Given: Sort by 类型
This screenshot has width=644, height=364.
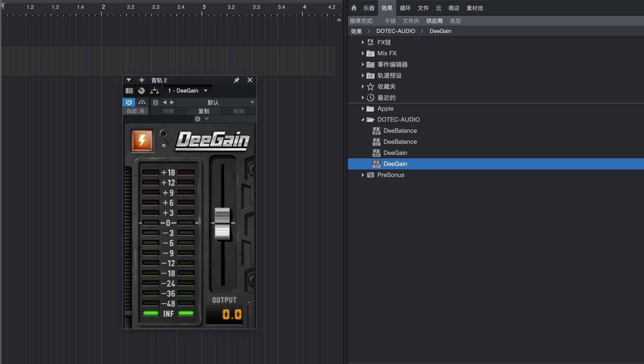Looking at the screenshot, I should click(x=455, y=21).
